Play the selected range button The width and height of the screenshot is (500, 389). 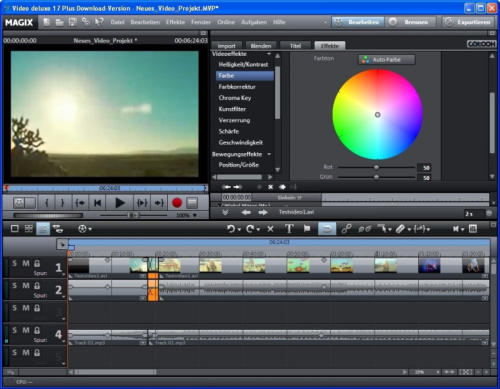click(x=142, y=203)
